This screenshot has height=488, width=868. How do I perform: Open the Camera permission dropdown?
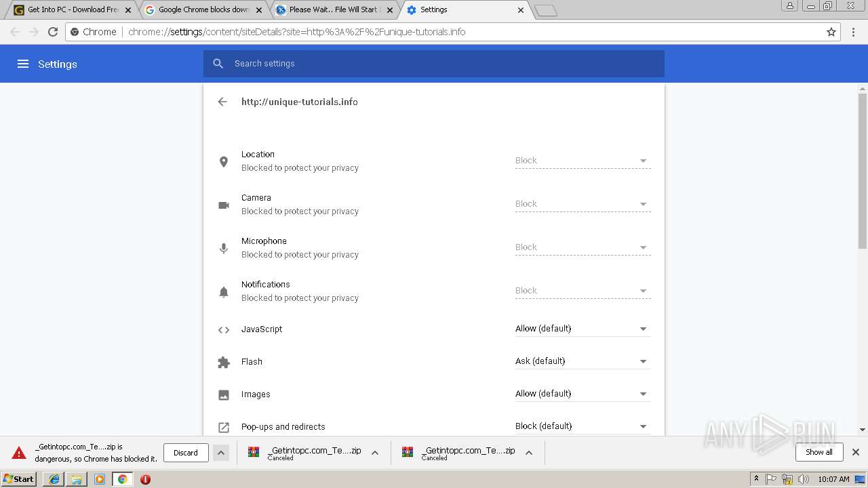click(x=583, y=204)
